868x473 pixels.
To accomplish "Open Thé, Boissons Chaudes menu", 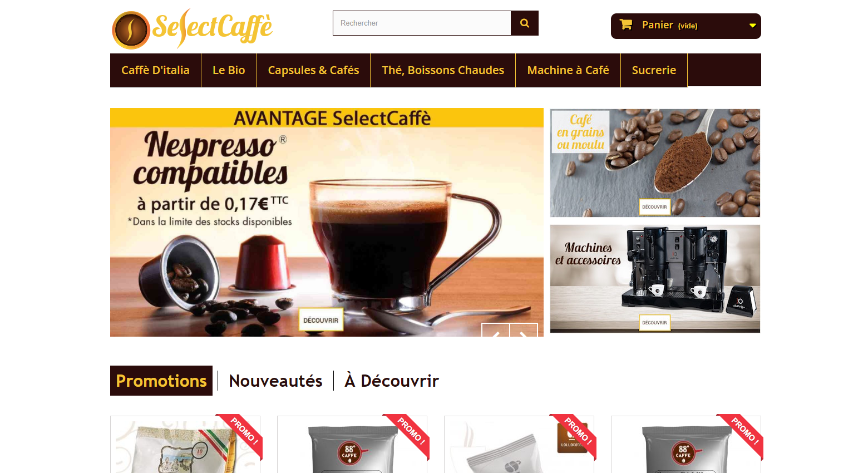I will [x=443, y=70].
